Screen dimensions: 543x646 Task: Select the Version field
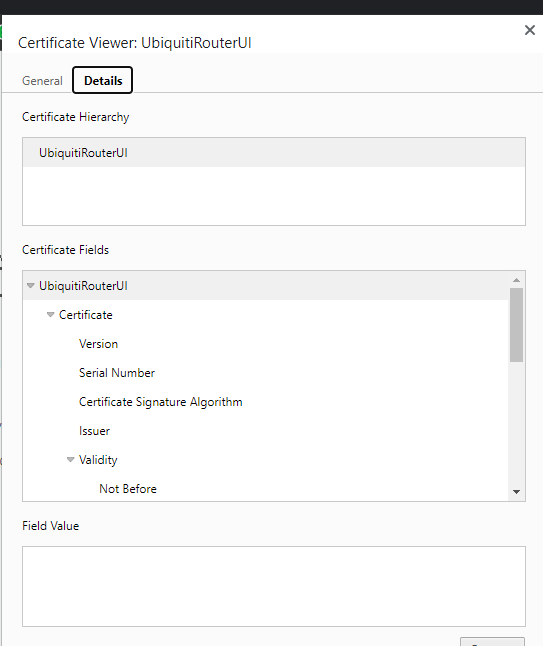click(x=266, y=344)
